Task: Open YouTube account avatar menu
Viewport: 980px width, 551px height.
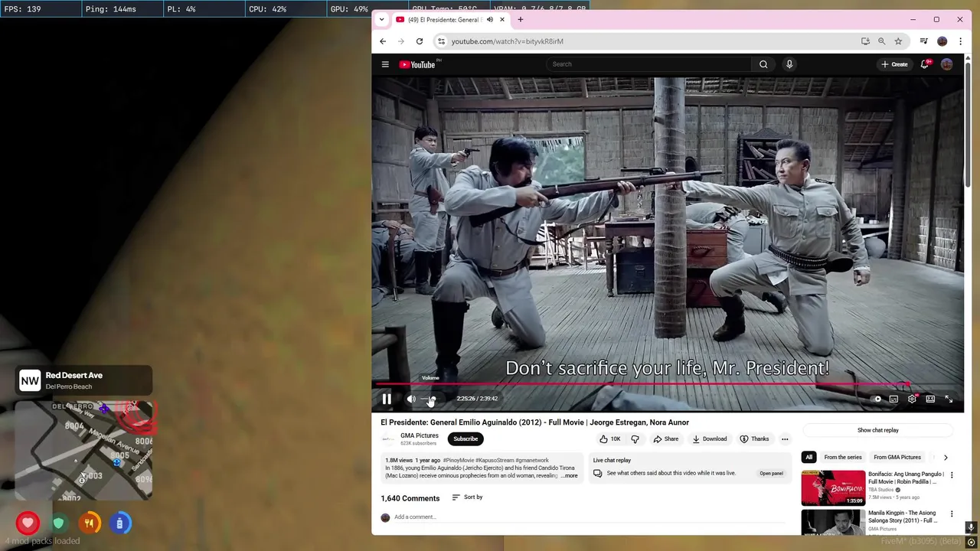Action: pyautogui.click(x=947, y=64)
